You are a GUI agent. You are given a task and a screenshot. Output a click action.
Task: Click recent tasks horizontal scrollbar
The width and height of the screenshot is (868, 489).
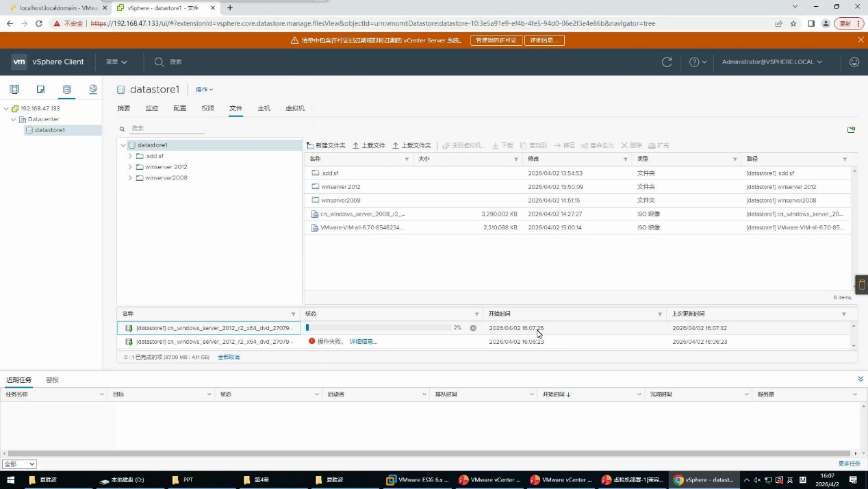(x=429, y=453)
